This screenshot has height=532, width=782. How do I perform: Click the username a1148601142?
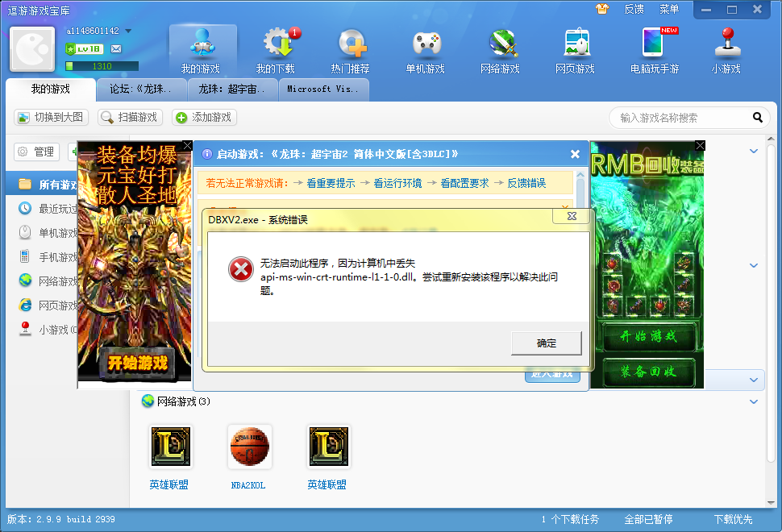93,31
